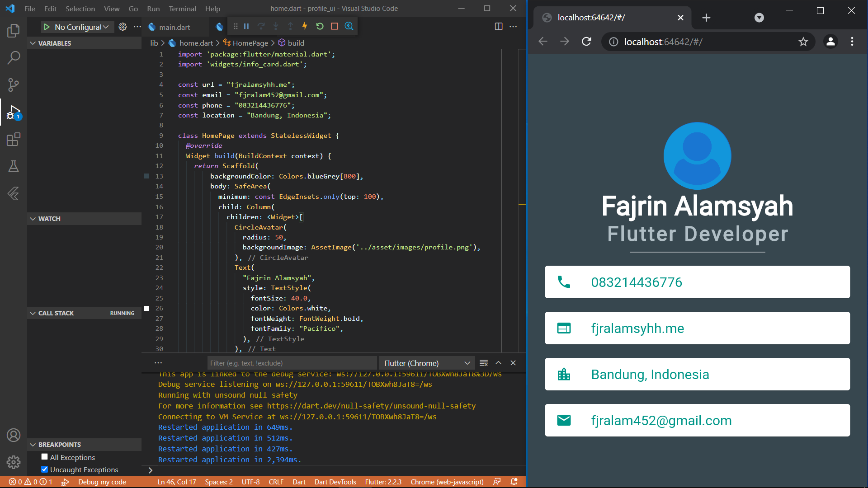Hot restart the app via restart icon
This screenshot has height=488, width=868.
[x=320, y=26]
